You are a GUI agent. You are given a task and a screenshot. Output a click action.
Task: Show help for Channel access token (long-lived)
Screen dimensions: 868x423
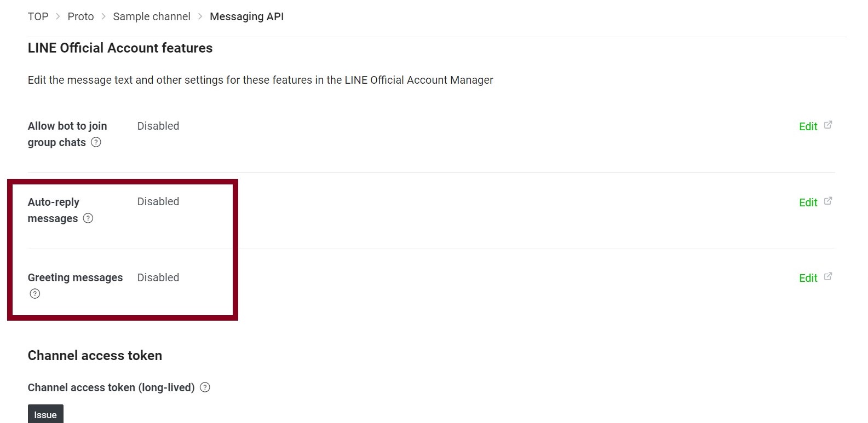coord(205,387)
